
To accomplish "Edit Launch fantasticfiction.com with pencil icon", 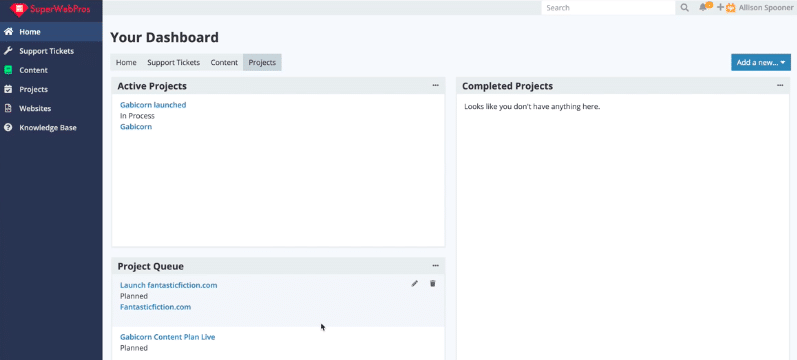I will tap(415, 284).
